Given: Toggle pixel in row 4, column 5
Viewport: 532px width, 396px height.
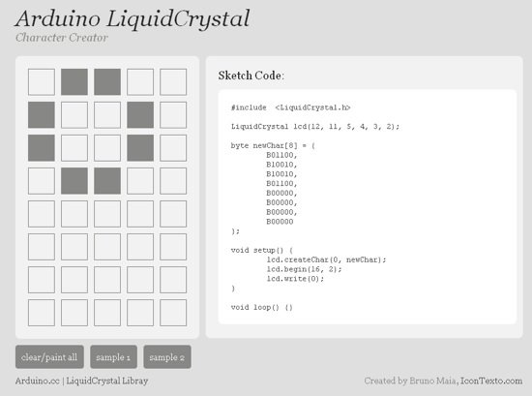Looking at the screenshot, I should 173,181.
